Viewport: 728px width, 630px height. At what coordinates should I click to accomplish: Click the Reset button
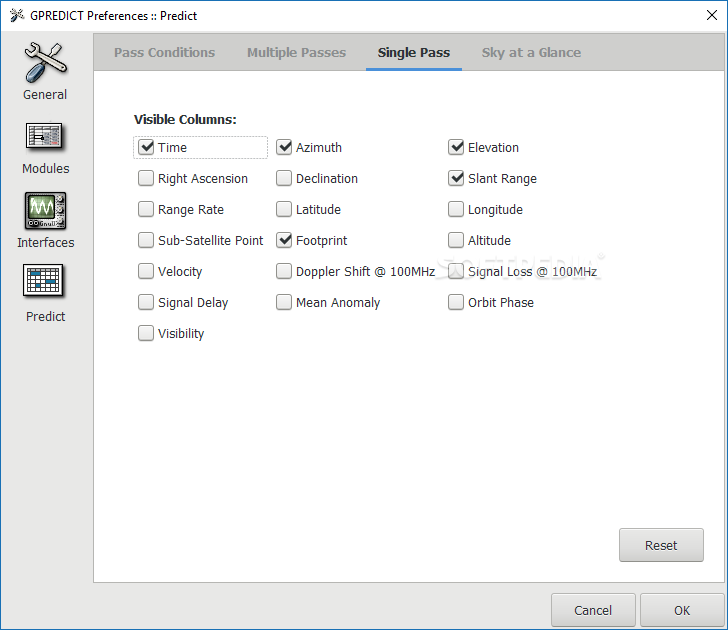click(661, 545)
